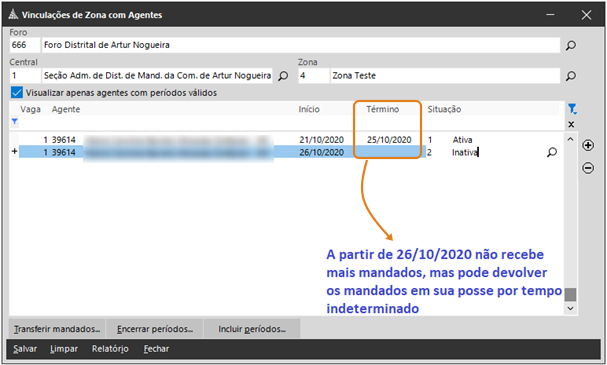Click Foro code field 666

point(25,45)
